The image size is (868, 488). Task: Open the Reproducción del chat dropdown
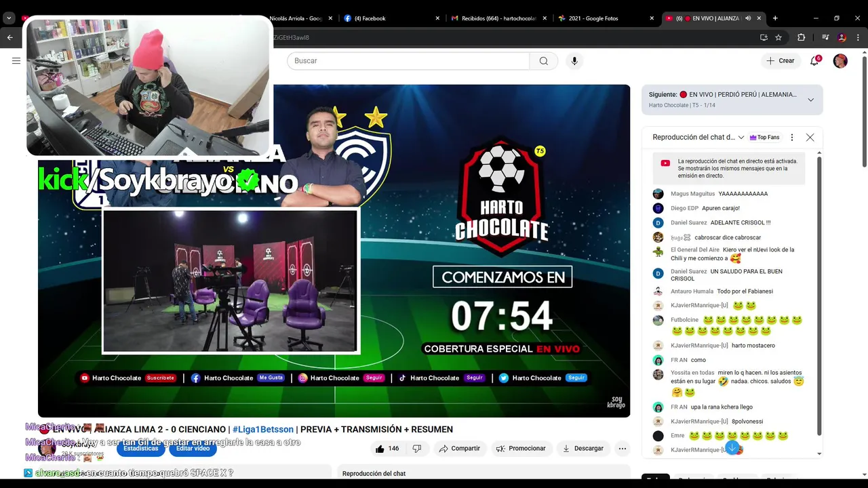click(x=698, y=137)
